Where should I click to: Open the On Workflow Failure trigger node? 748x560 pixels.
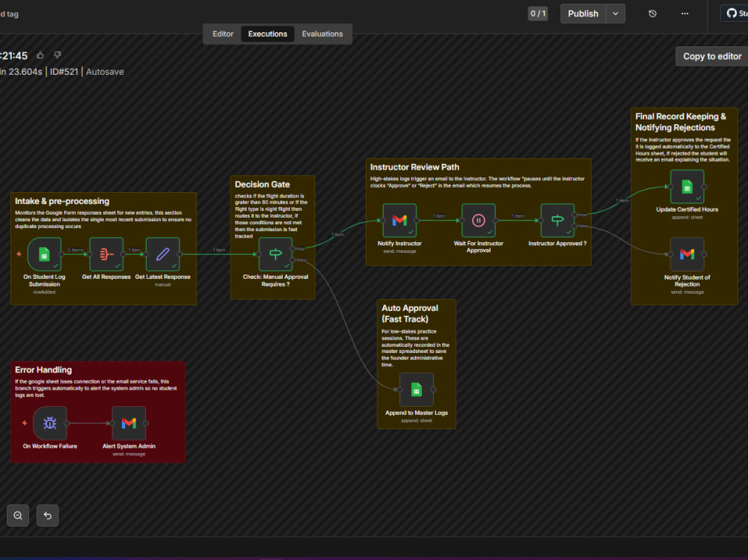[x=49, y=423]
